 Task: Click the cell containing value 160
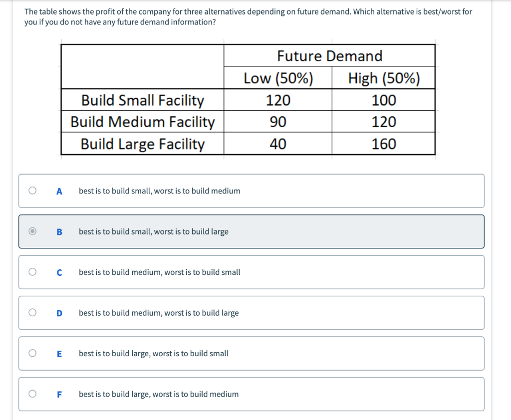[x=383, y=144]
